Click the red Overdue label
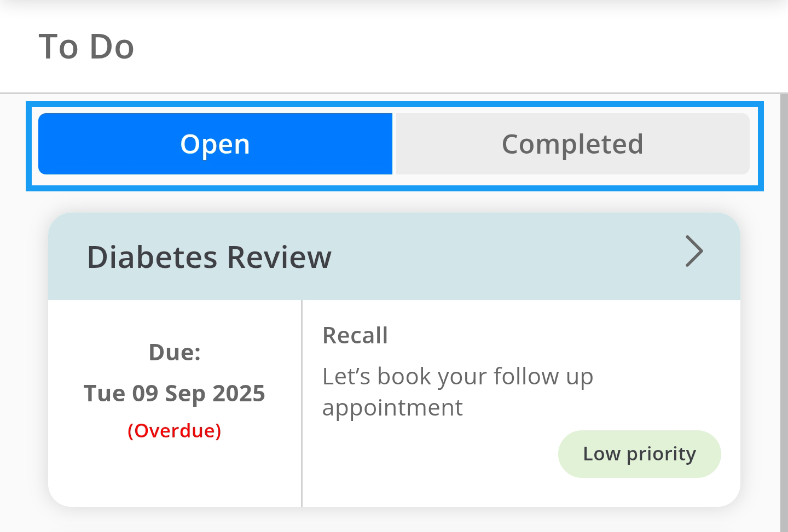This screenshot has width=788, height=532. click(x=174, y=431)
